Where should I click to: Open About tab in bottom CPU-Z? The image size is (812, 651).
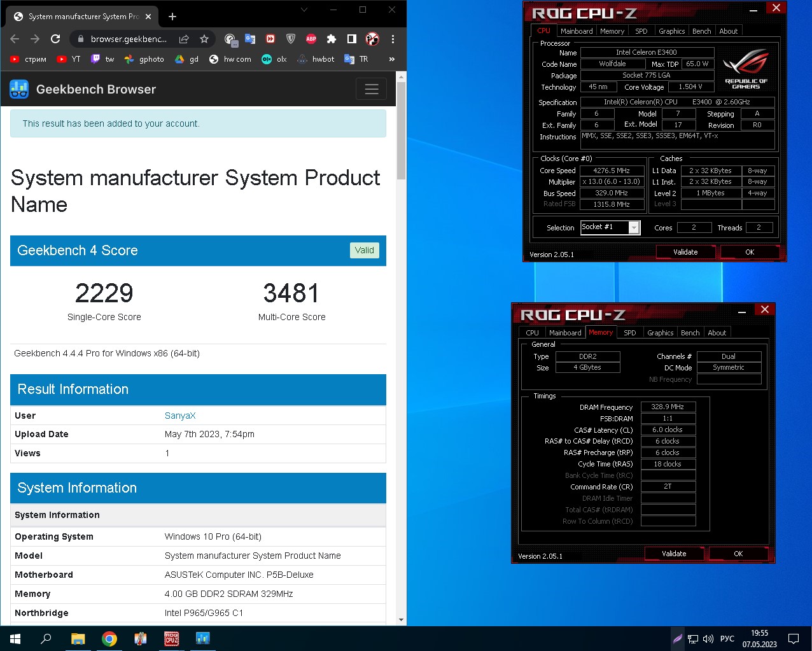(717, 333)
